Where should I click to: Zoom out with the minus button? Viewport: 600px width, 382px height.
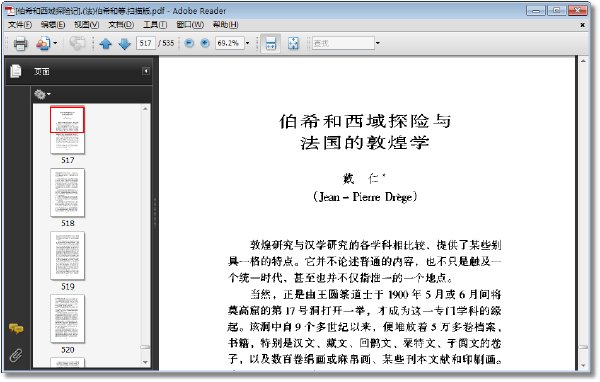coord(189,43)
